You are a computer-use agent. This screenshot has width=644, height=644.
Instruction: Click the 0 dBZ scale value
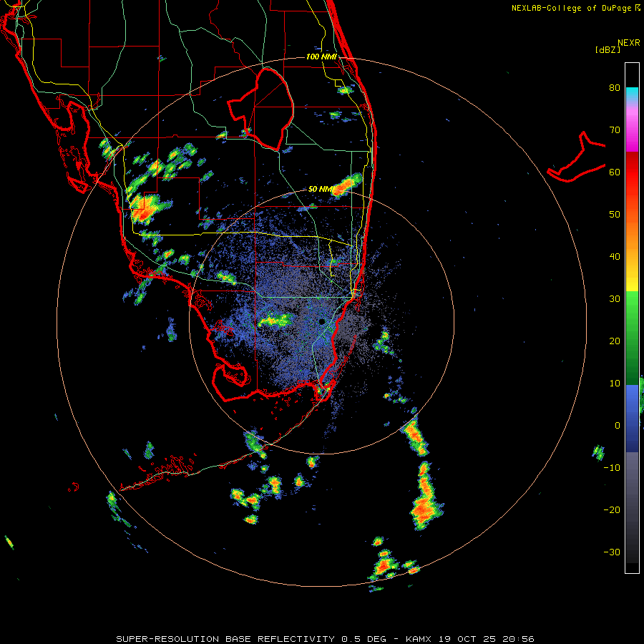[x=618, y=426]
